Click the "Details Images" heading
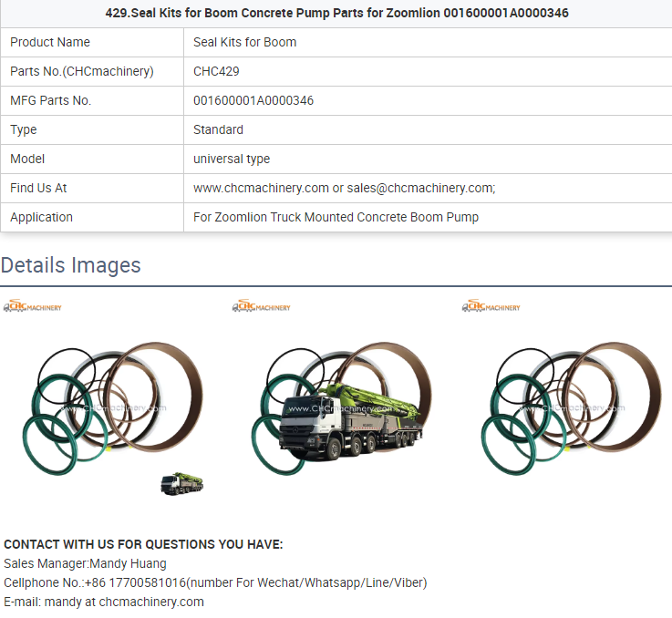672x618 pixels. (x=71, y=265)
